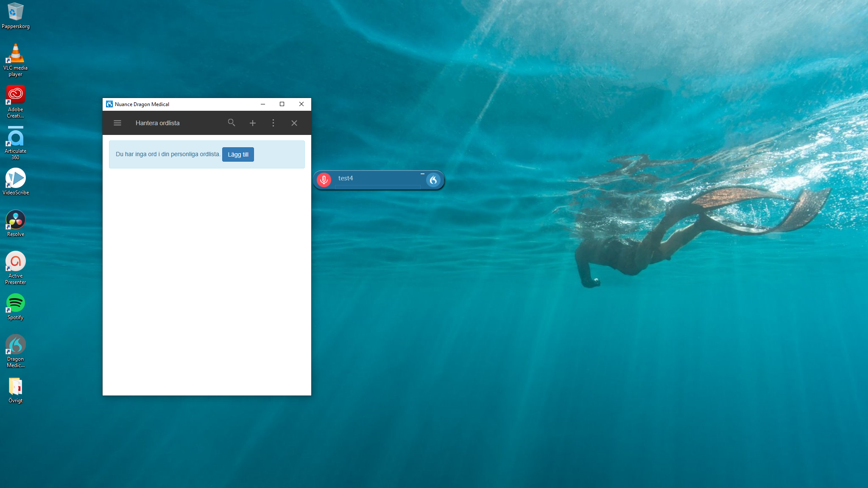868x488 pixels.
Task: Select the VideoScribe desktop shortcut
Action: [16, 178]
